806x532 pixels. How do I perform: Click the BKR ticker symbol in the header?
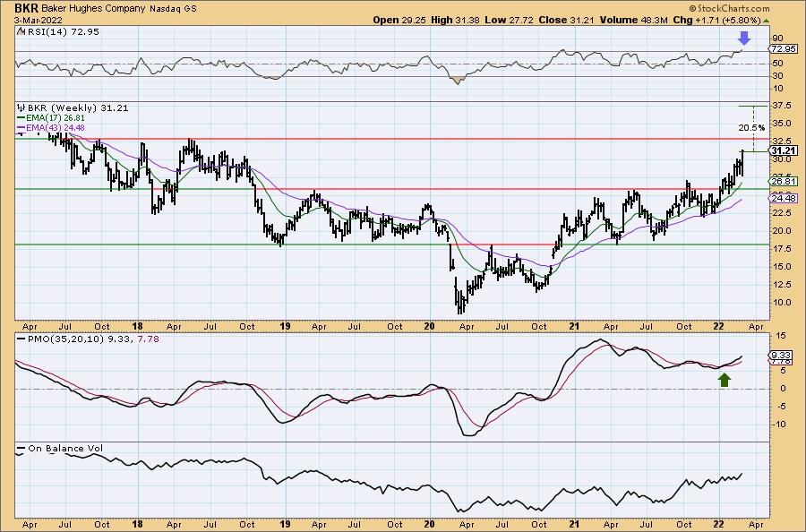(x=26, y=8)
